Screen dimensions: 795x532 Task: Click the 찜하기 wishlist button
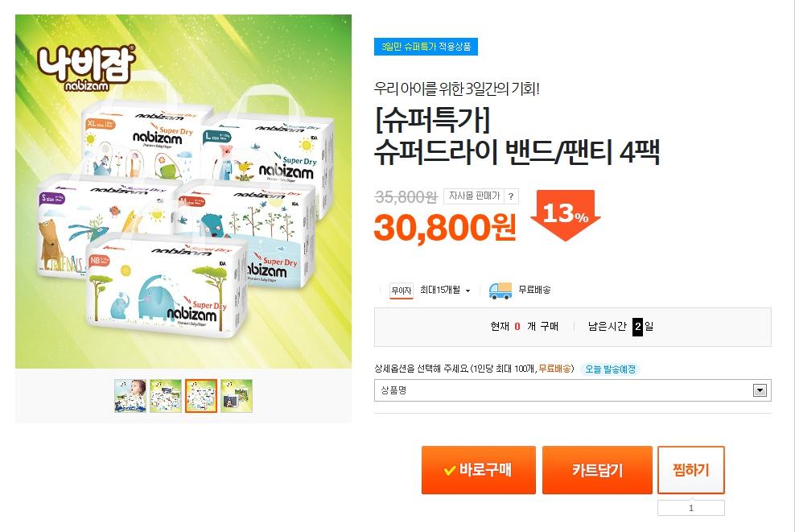coord(691,470)
